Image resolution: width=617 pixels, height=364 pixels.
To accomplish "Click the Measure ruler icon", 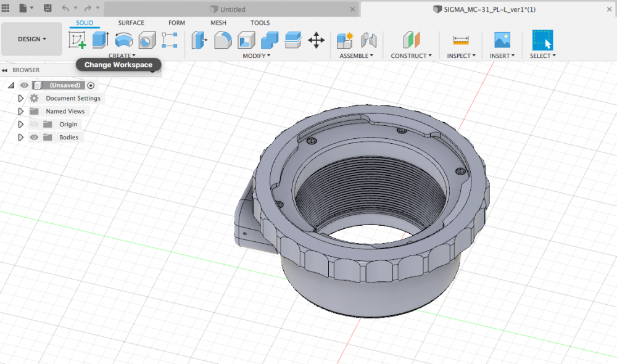I will 460,41.
